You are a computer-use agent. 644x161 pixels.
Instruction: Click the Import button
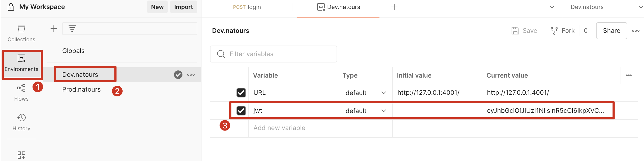tap(184, 7)
